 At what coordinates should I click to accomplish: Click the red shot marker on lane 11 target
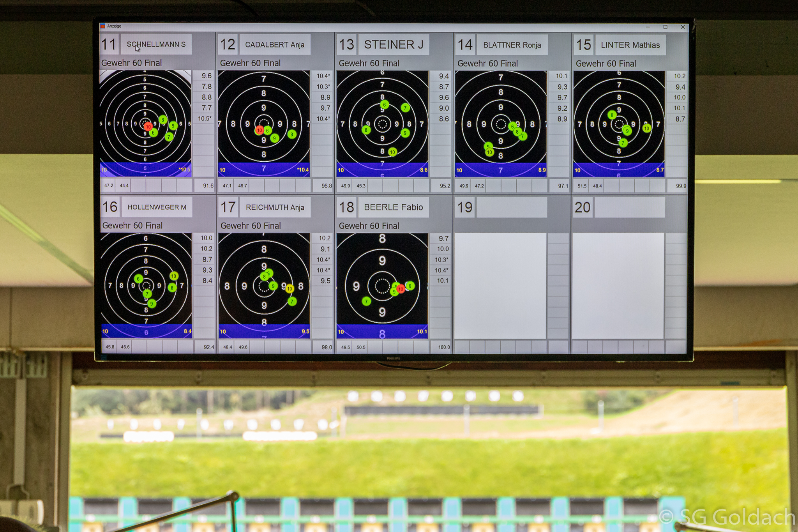pyautogui.click(x=148, y=127)
